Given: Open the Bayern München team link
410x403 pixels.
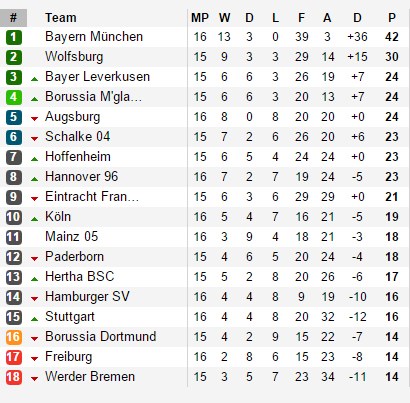Looking at the screenshot, I should tap(94, 36).
